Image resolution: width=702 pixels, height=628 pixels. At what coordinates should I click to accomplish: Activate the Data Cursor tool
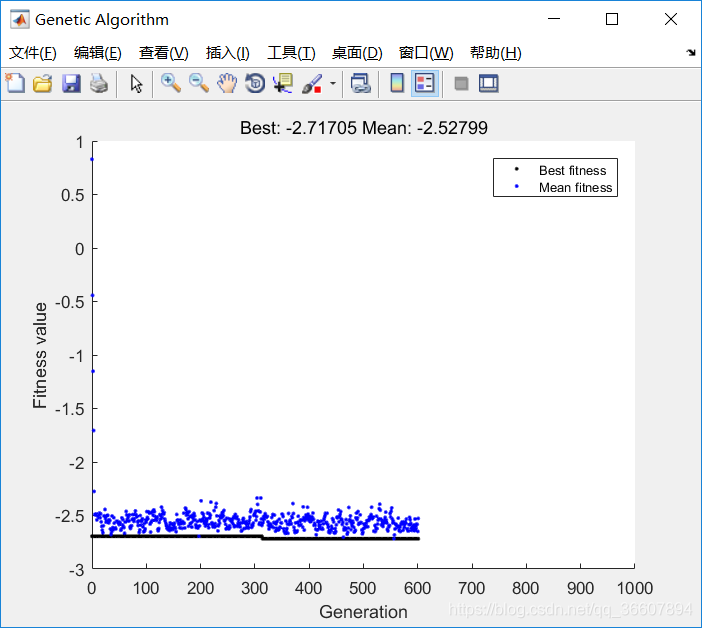pyautogui.click(x=283, y=84)
